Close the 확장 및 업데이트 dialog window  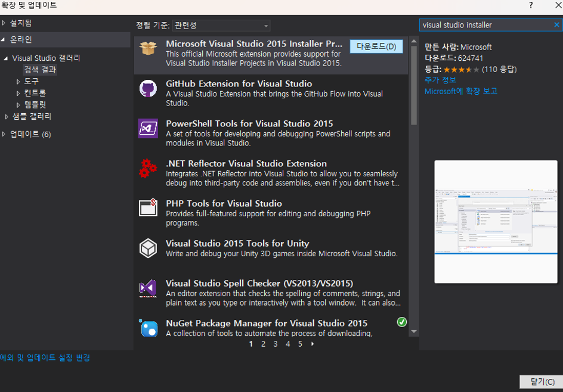[559, 5]
